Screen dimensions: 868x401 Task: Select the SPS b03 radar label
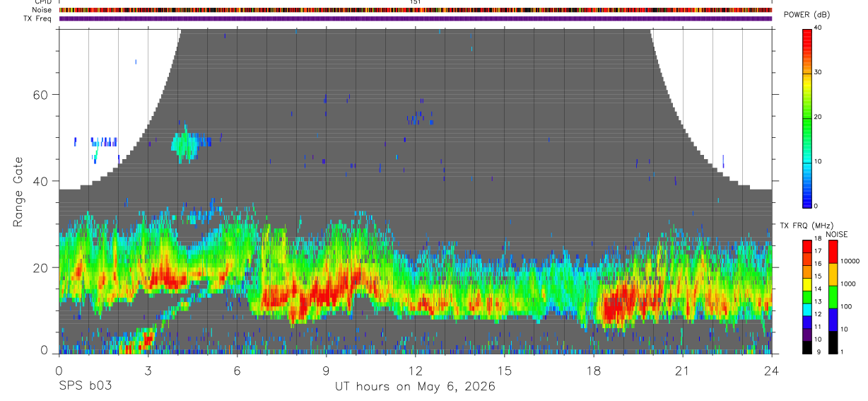[x=85, y=386]
